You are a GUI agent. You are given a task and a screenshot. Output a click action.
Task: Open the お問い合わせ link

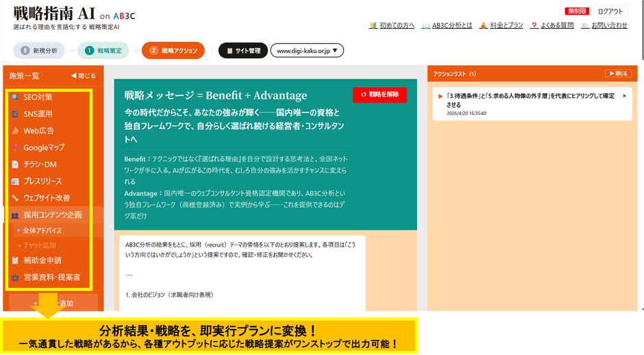610,25
